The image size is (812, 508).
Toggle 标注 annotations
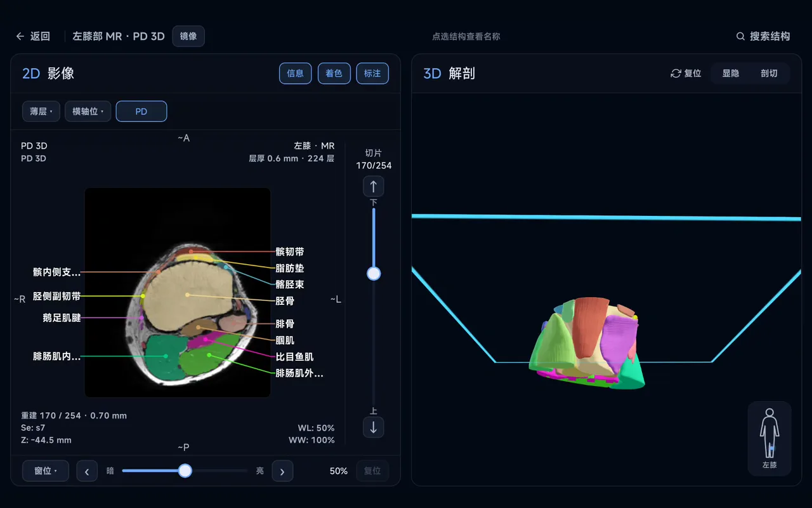372,73
